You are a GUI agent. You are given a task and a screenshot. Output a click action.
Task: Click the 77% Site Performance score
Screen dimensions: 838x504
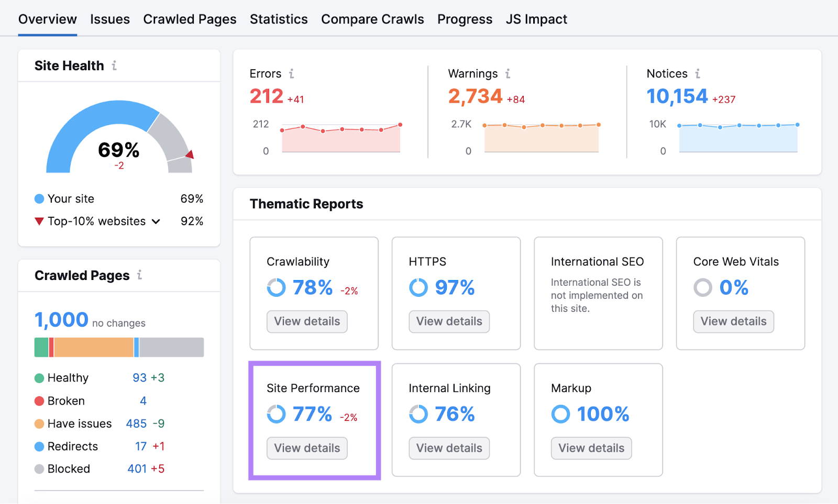point(312,415)
